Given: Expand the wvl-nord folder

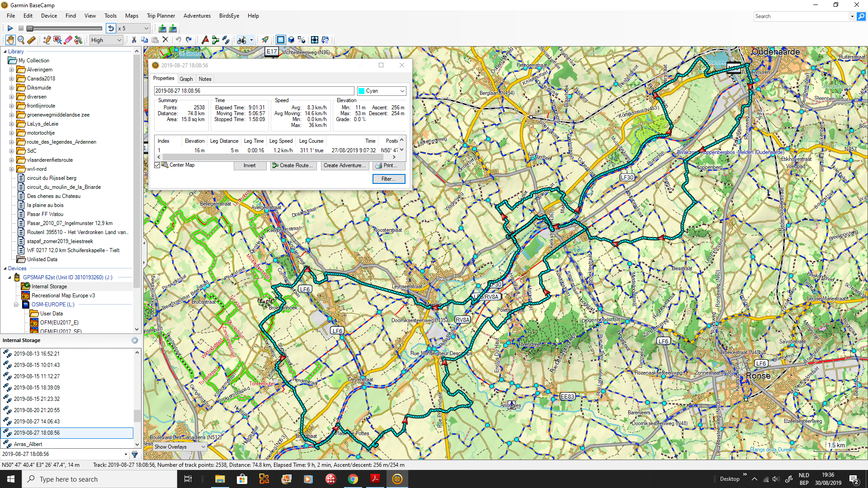Looking at the screenshot, I should coord(12,169).
